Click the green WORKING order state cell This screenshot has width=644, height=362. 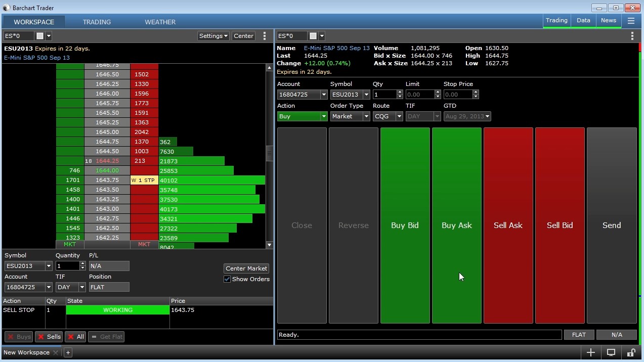[x=118, y=310]
